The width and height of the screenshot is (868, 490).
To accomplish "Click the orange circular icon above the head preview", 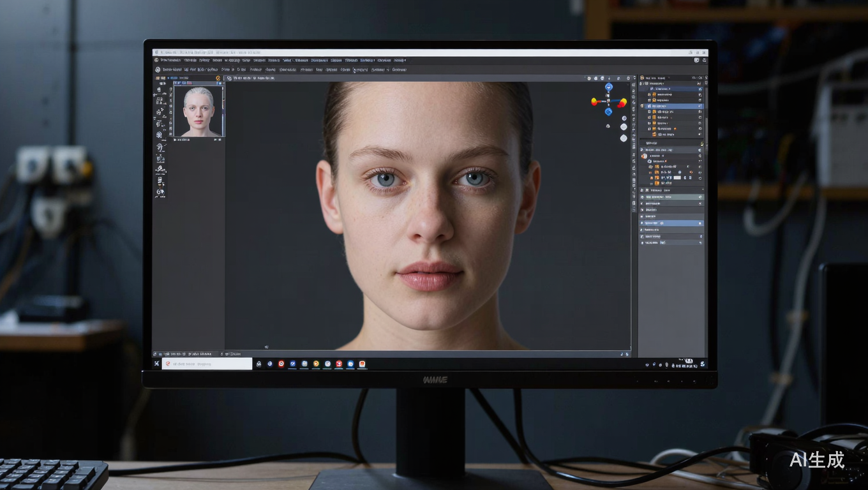I will [218, 78].
